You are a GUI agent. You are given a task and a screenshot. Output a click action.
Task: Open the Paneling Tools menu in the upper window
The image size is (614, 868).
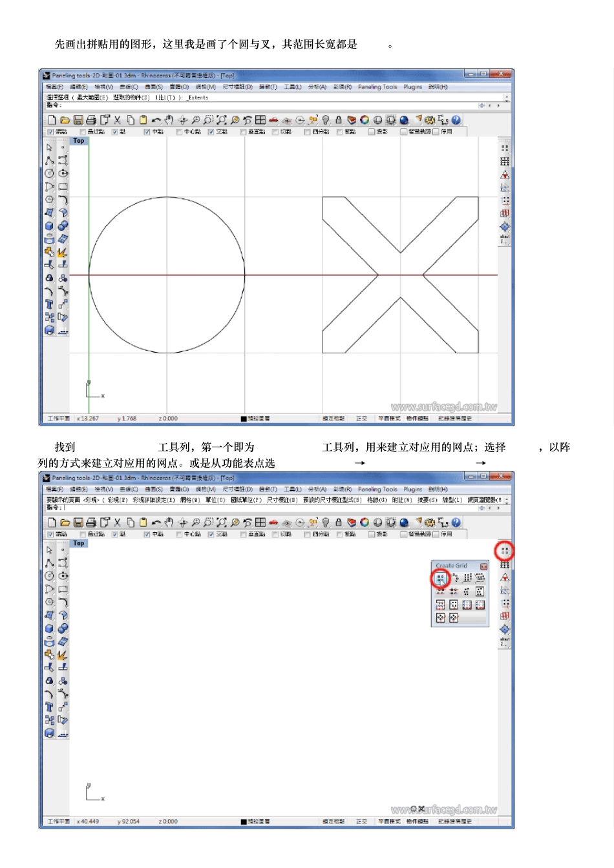click(378, 87)
